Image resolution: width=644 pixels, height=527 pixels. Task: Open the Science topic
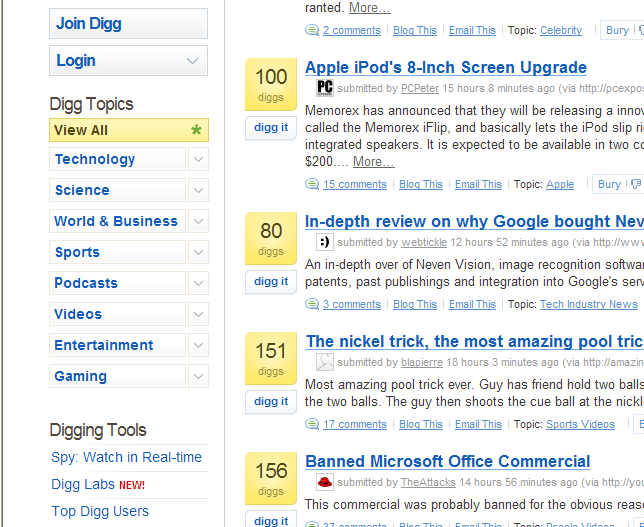click(117, 190)
